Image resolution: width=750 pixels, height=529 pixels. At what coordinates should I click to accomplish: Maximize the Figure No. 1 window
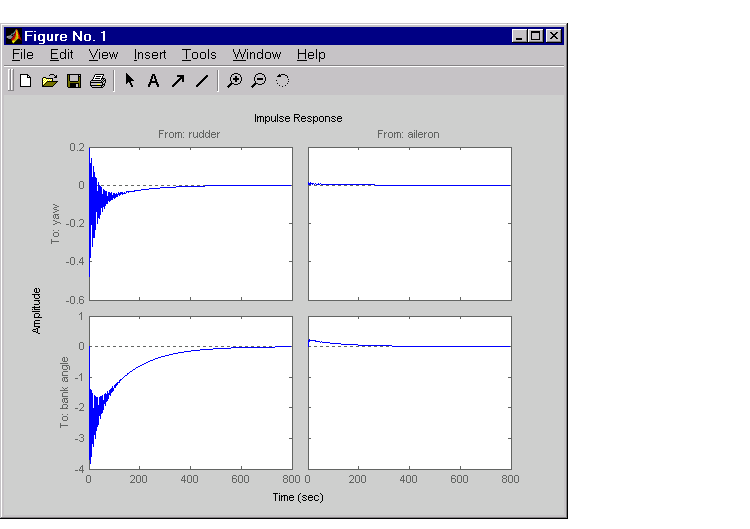coord(536,35)
